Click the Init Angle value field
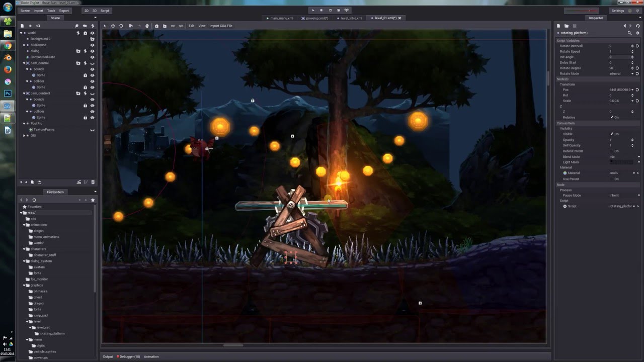644x362 pixels. (x=620, y=57)
